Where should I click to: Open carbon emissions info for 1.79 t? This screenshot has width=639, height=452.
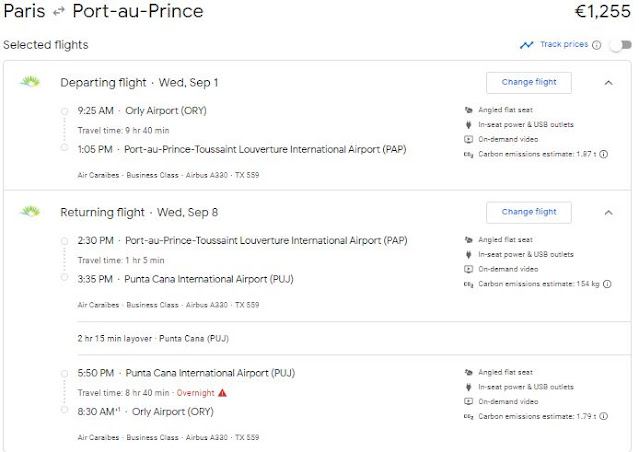tap(604, 415)
